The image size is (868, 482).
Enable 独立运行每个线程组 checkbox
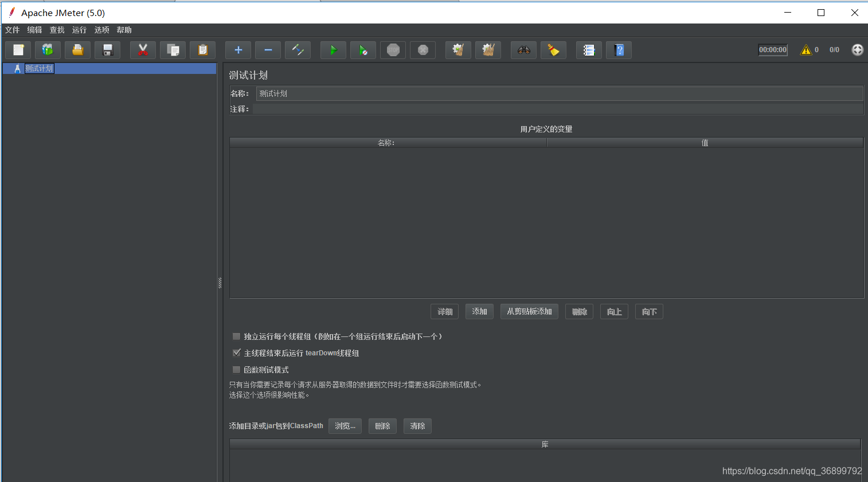point(236,336)
